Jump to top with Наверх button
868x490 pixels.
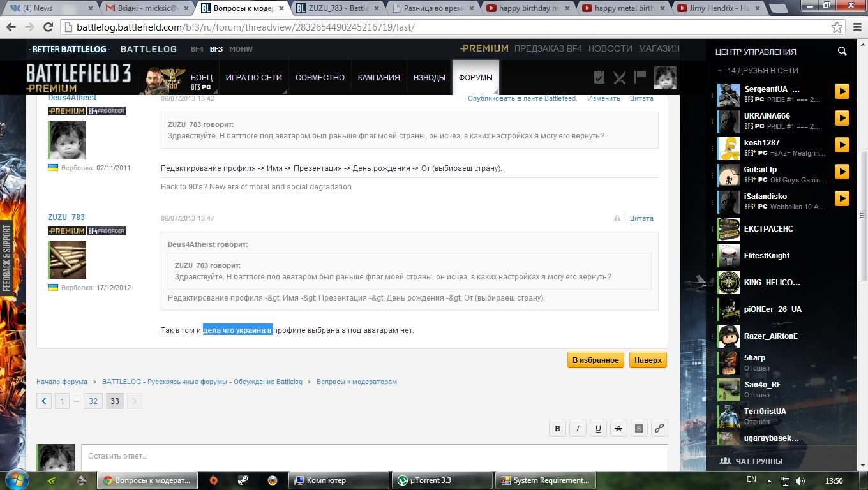click(648, 360)
